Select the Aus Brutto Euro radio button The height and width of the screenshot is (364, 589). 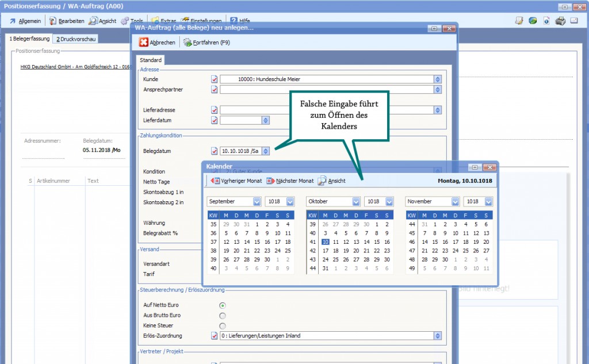[x=223, y=316]
